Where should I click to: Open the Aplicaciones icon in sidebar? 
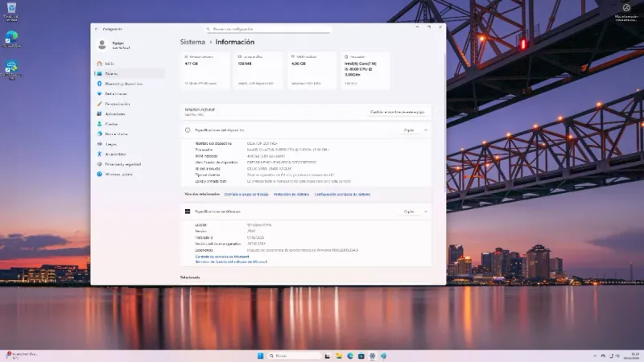pyautogui.click(x=99, y=113)
